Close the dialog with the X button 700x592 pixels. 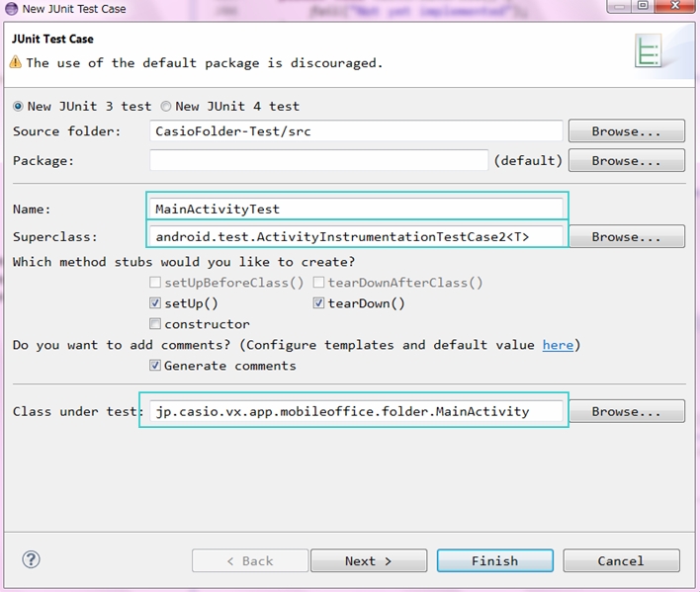[x=675, y=6]
